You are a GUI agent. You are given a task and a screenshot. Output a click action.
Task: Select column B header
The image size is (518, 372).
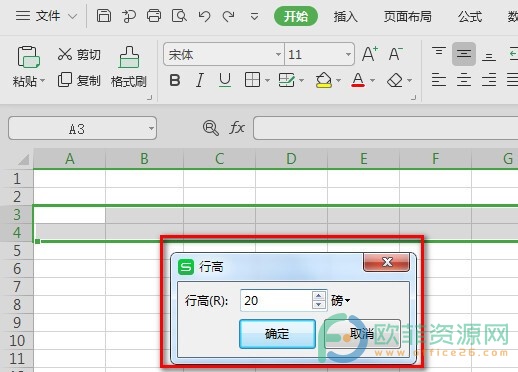tap(144, 159)
